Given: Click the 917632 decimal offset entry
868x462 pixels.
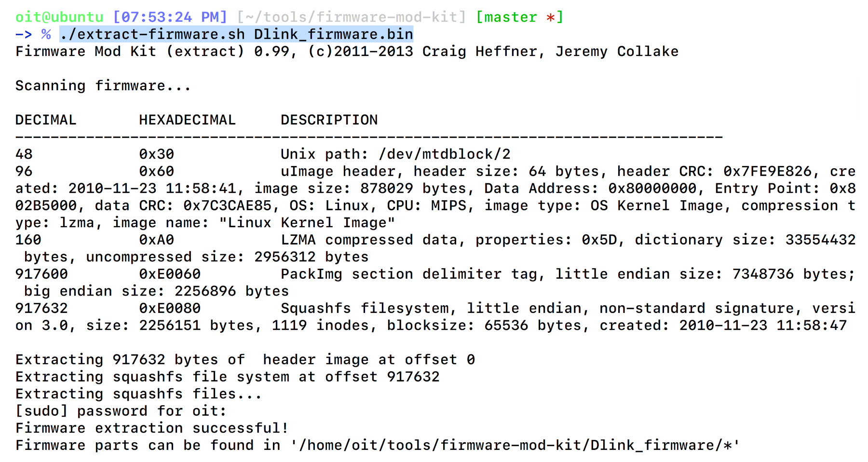Looking at the screenshot, I should (41, 308).
